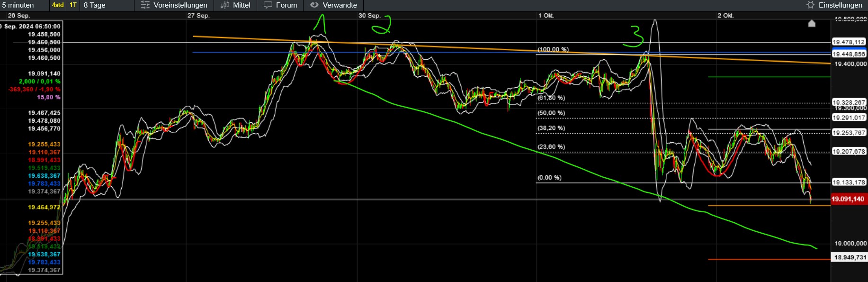The image size is (868, 282).
Task: Click the 26 Sep. date label
Action: (x=19, y=16)
